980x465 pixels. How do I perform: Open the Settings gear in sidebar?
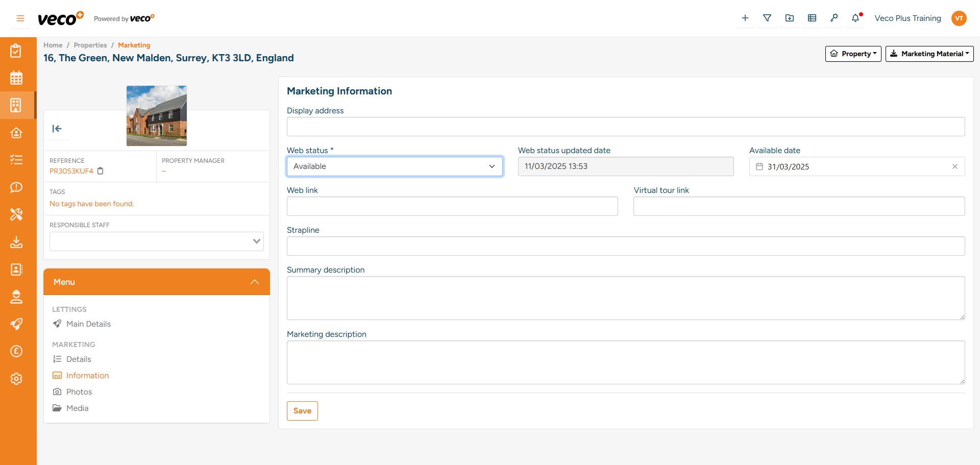(x=17, y=379)
